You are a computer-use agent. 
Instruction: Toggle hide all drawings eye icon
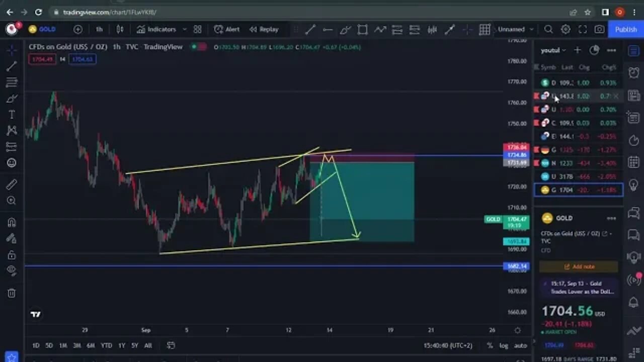point(12,270)
